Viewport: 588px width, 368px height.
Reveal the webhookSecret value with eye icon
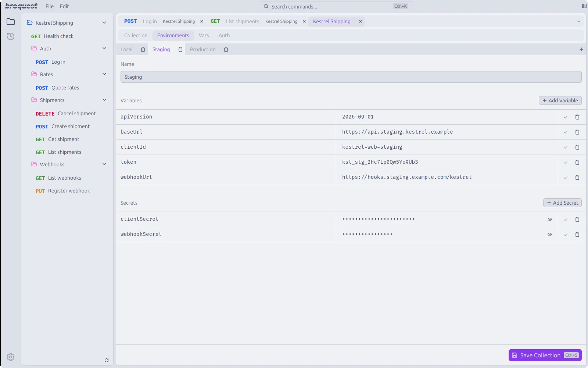[x=550, y=234]
